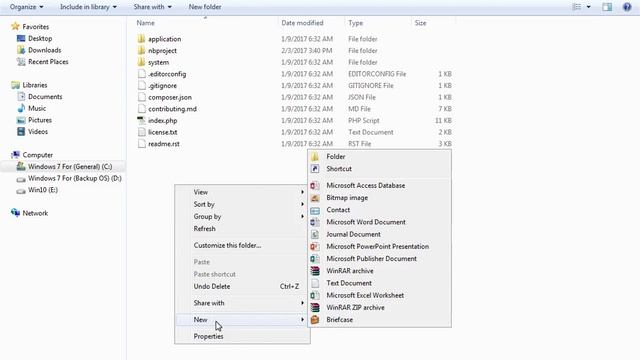Click the index.php file icon
This screenshot has height=360, width=640.
click(x=141, y=120)
